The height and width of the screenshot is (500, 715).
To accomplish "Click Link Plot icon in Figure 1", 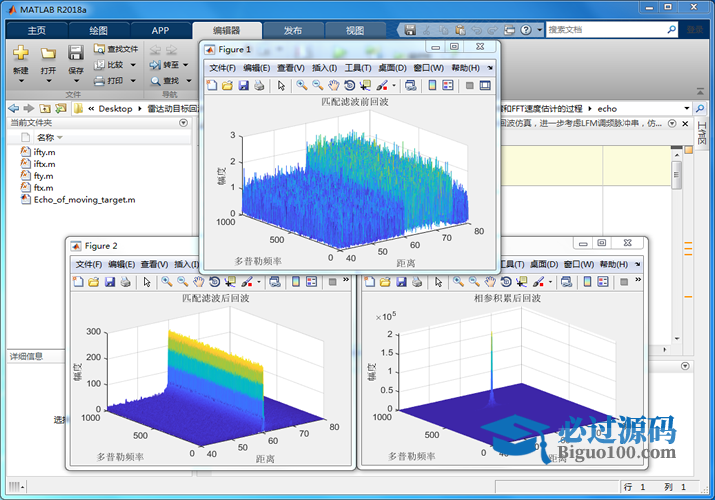I will pyautogui.click(x=410, y=85).
